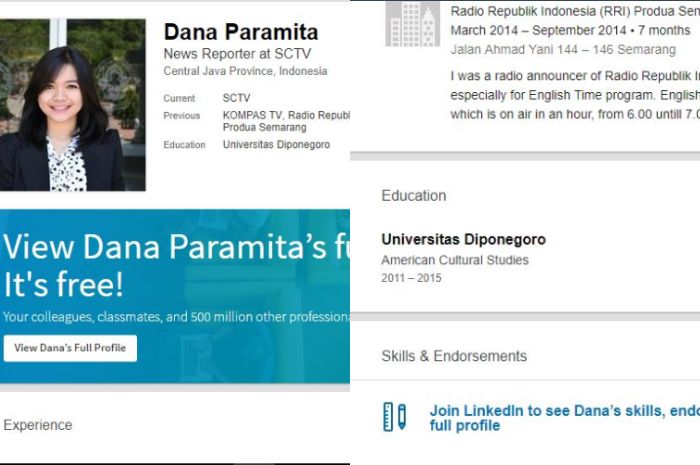Click the Skills & Endorsements section heading

pyautogui.click(x=454, y=356)
